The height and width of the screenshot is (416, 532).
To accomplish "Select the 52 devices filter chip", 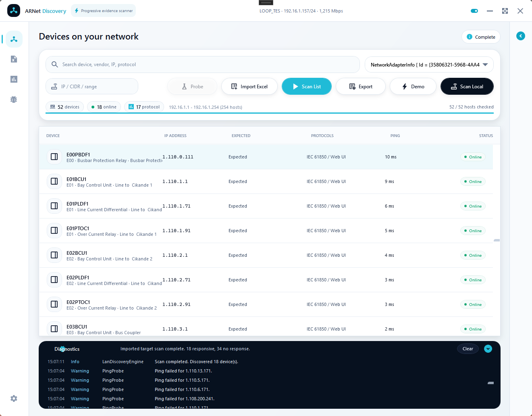I will tap(64, 107).
